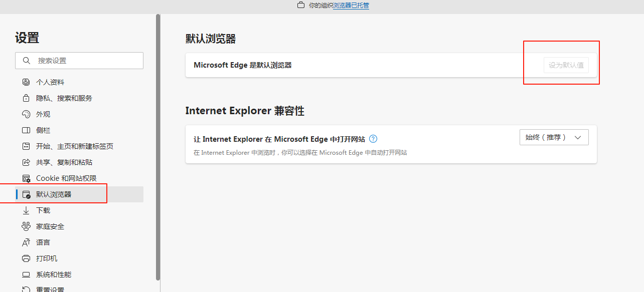The height and width of the screenshot is (292, 644).
Task: Open Cookie 和网站权限 page
Action: point(79,178)
